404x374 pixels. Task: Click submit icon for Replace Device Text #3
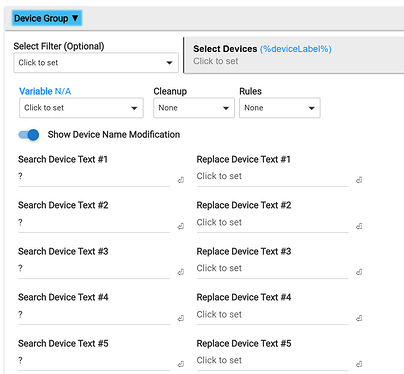click(359, 272)
